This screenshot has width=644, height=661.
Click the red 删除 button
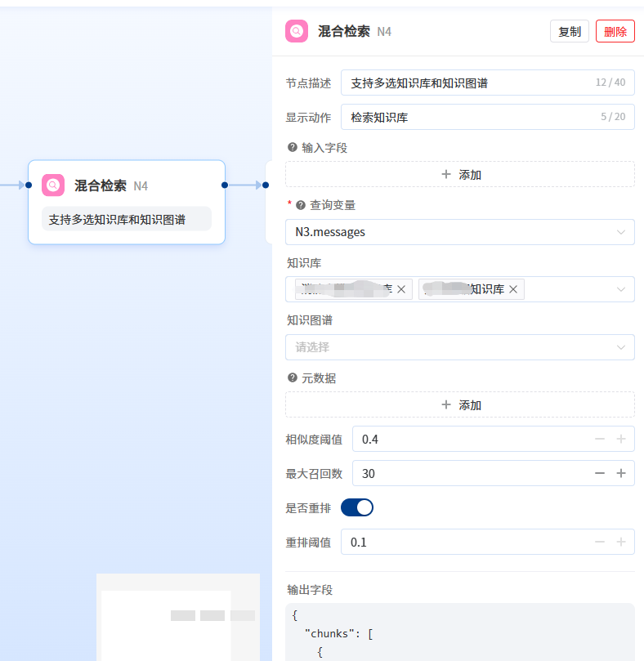click(615, 31)
